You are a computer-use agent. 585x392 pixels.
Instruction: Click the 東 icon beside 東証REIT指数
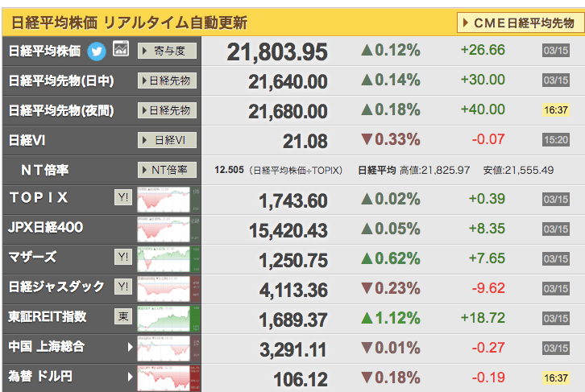coord(123,316)
